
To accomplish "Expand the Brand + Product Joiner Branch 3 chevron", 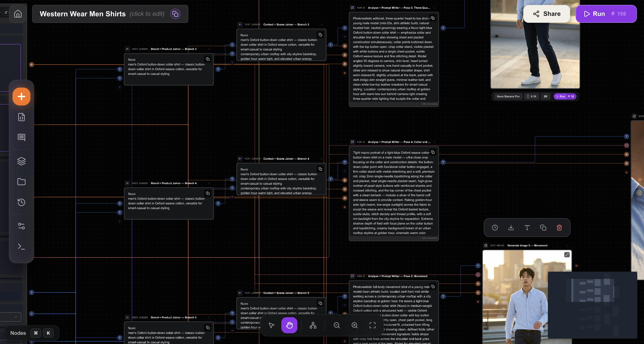I will coord(209,49).
